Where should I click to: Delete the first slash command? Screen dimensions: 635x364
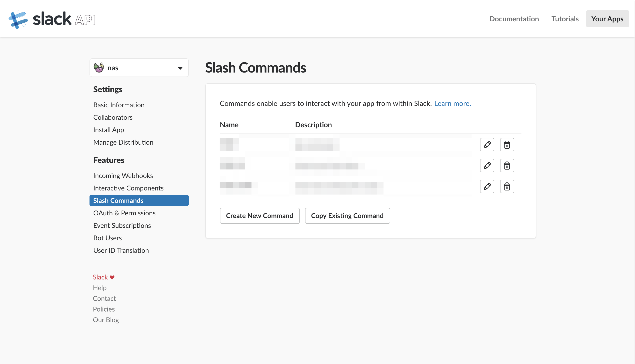pos(507,144)
